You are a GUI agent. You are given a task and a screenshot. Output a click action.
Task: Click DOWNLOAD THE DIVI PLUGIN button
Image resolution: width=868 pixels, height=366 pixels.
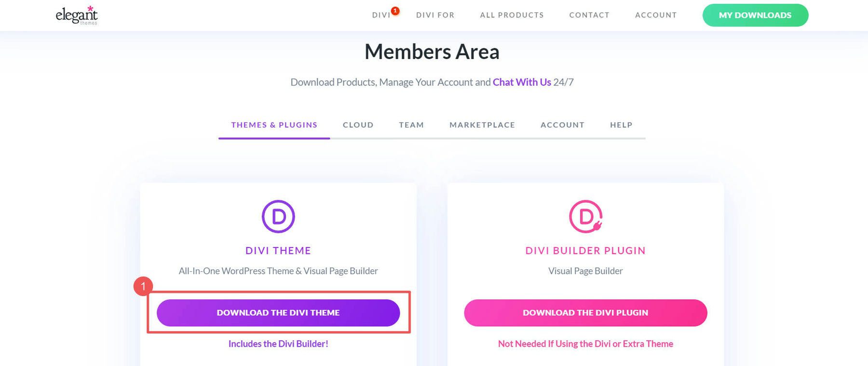(x=585, y=312)
